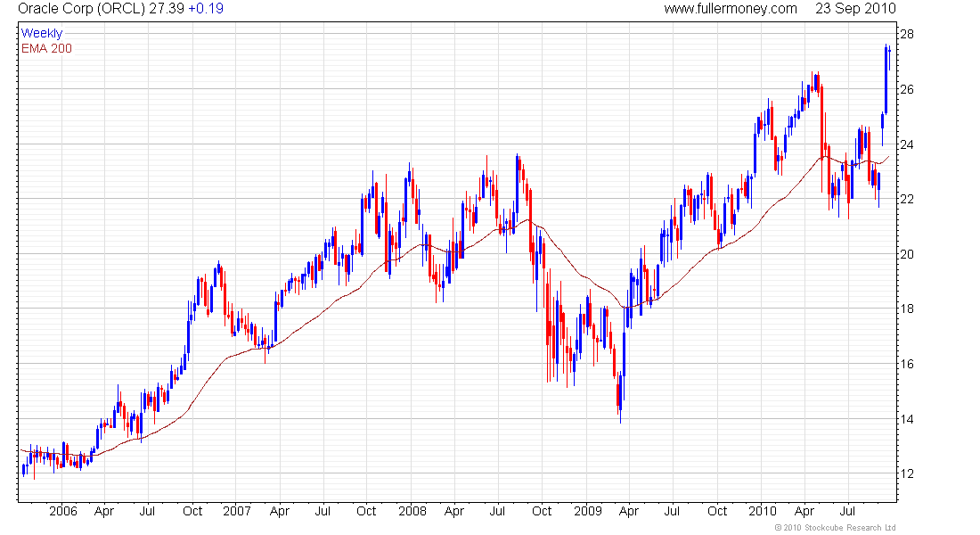980x535 pixels.
Task: Click the Oracle Corp (ORCL) chart title
Action: point(81,9)
